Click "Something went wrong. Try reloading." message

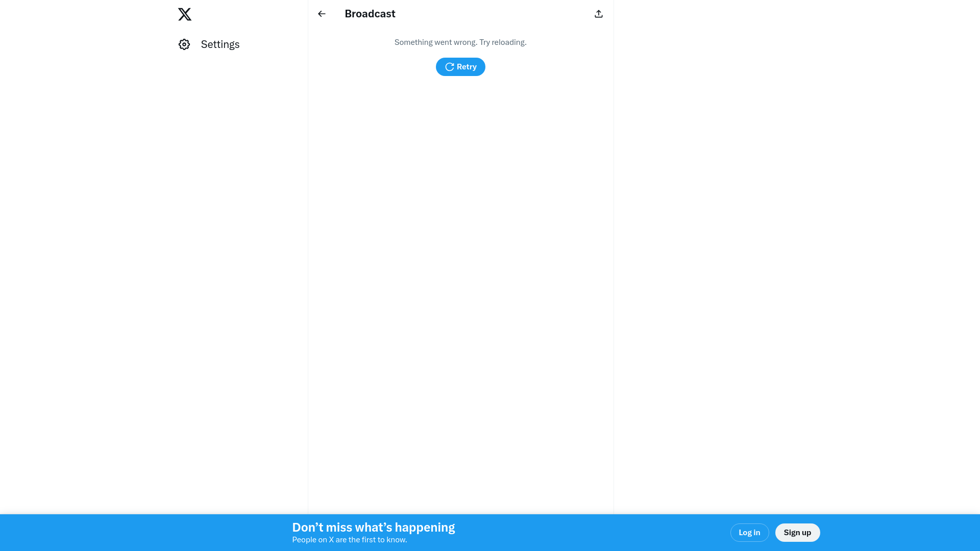pyautogui.click(x=460, y=42)
